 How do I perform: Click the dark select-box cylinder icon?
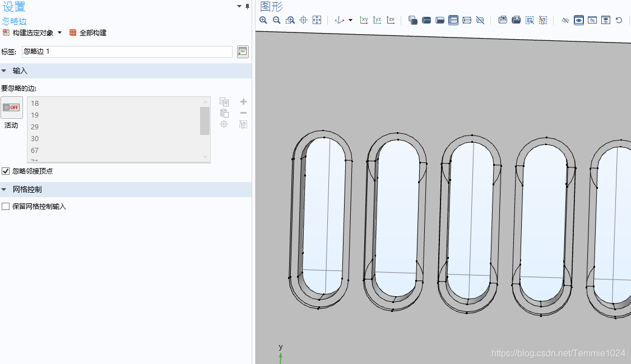coord(516,20)
